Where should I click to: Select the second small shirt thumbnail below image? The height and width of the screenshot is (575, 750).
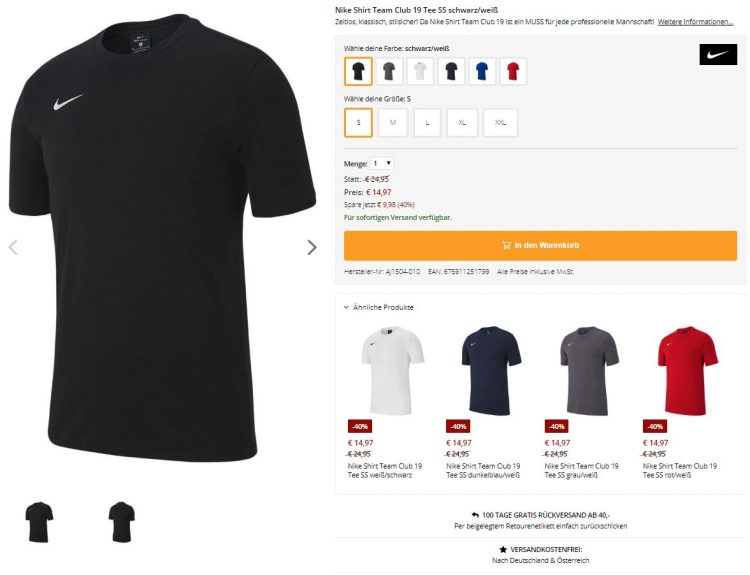pyautogui.click(x=121, y=521)
